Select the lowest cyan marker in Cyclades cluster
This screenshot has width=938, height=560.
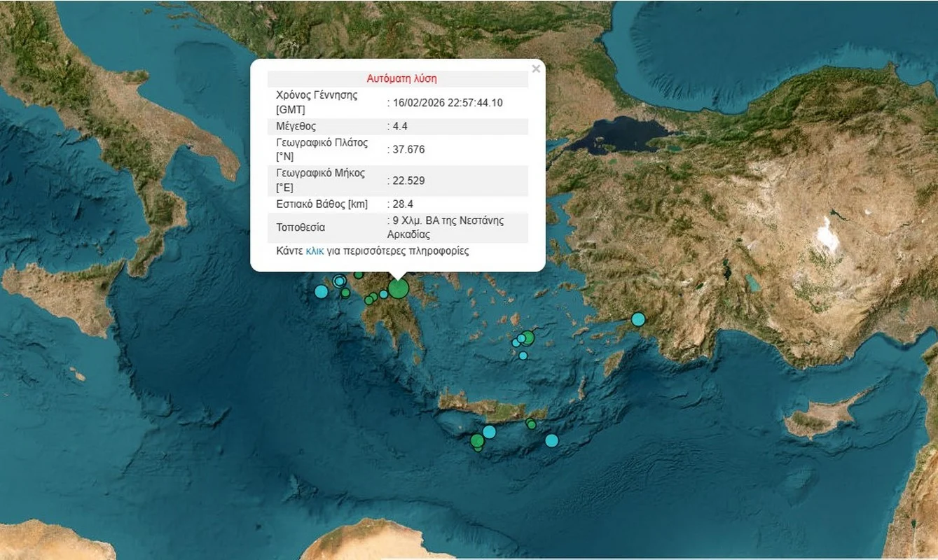point(523,356)
